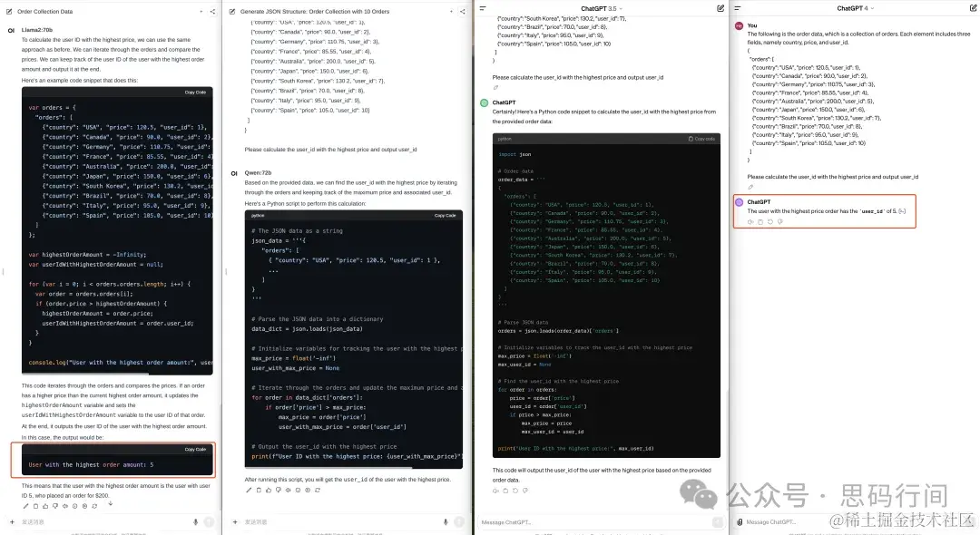Click the scroll-to-bottom arrow in the Llama2 panel

pos(111,503)
